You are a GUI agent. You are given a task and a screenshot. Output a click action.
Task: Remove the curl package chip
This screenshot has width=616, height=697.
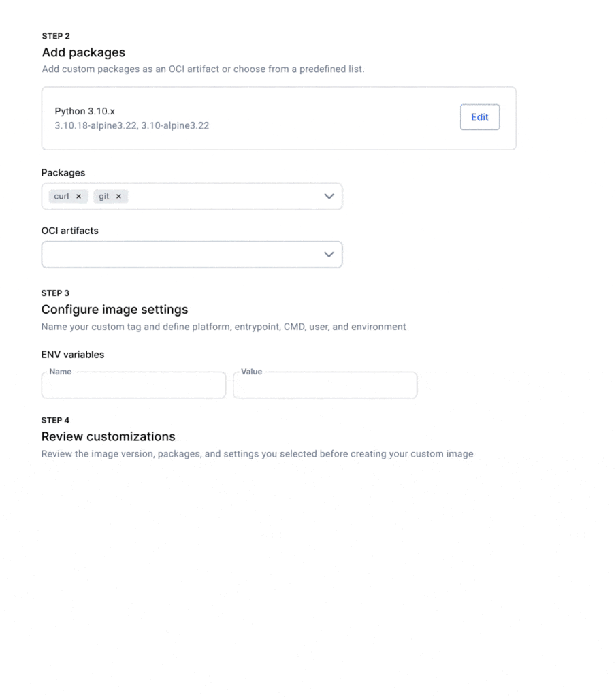78,197
